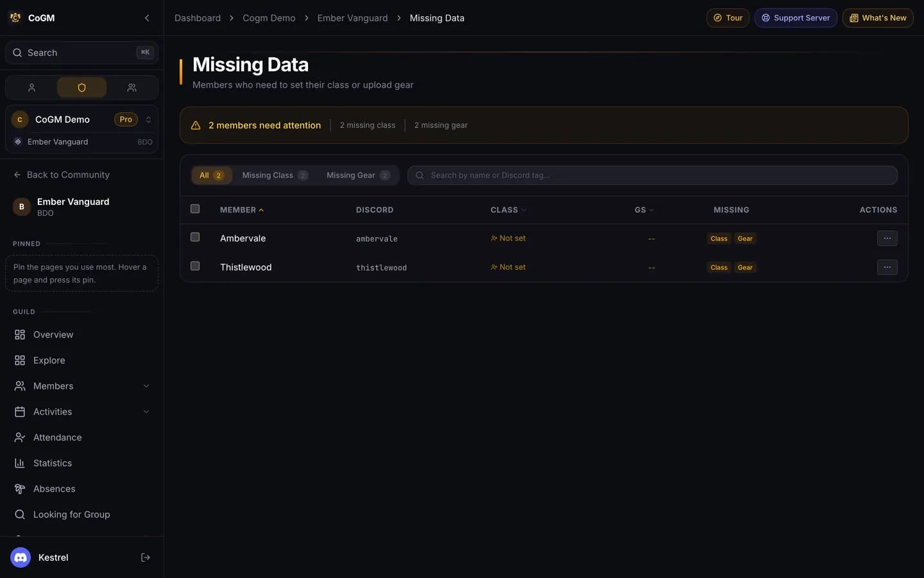Open the Support Server link
Viewport: 924px width, 578px height.
(x=796, y=18)
